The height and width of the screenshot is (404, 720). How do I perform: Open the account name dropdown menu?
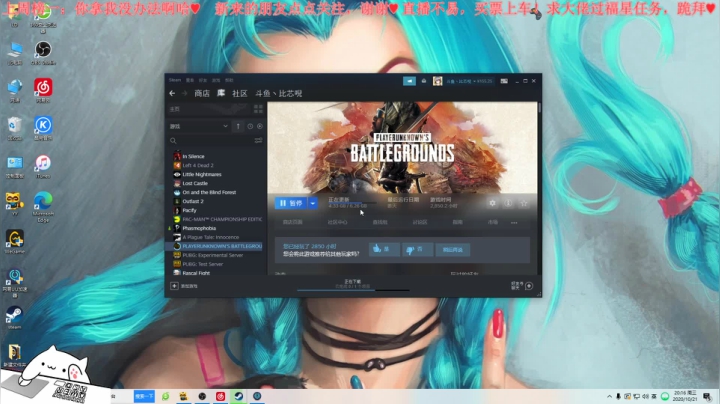click(469, 81)
